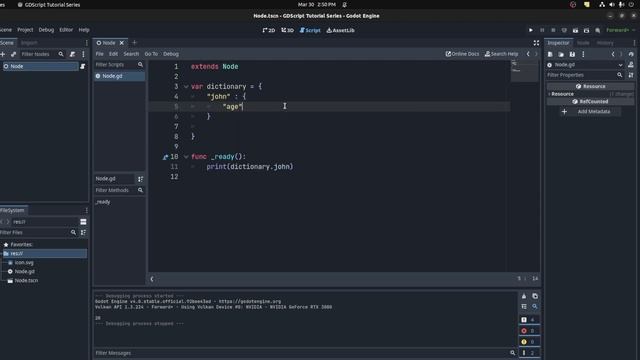The width and height of the screenshot is (640, 360).
Task: Open the movie maker mode icon
Action: pos(598,30)
